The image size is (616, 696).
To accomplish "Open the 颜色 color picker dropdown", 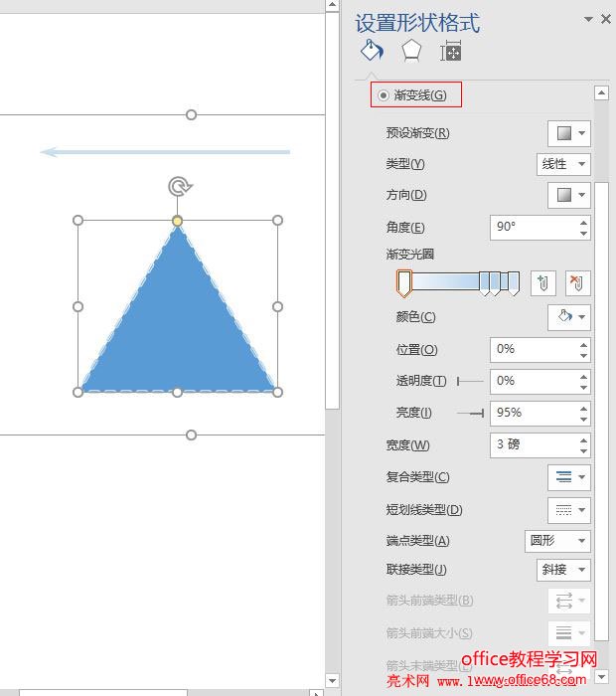I will click(569, 317).
